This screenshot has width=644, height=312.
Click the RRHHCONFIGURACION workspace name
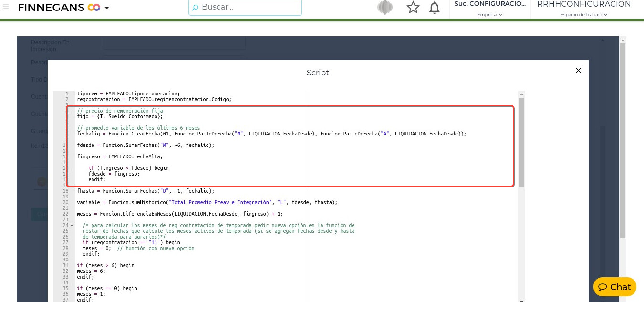[584, 4]
